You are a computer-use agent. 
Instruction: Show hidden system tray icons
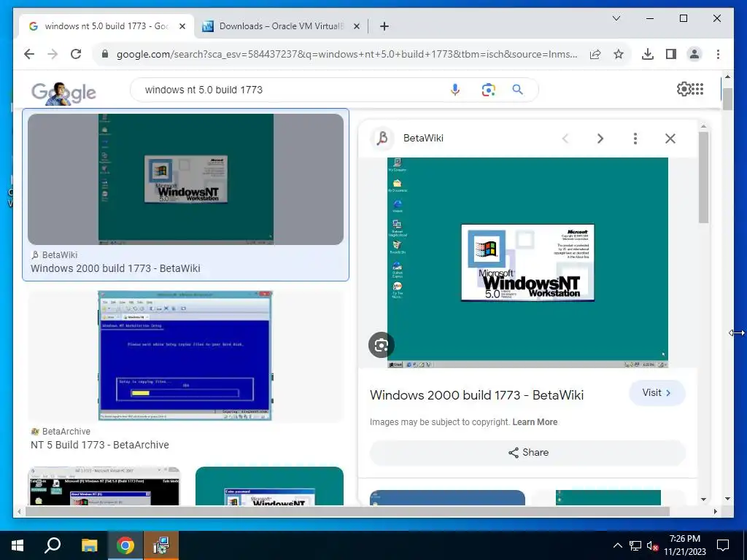tap(617, 545)
